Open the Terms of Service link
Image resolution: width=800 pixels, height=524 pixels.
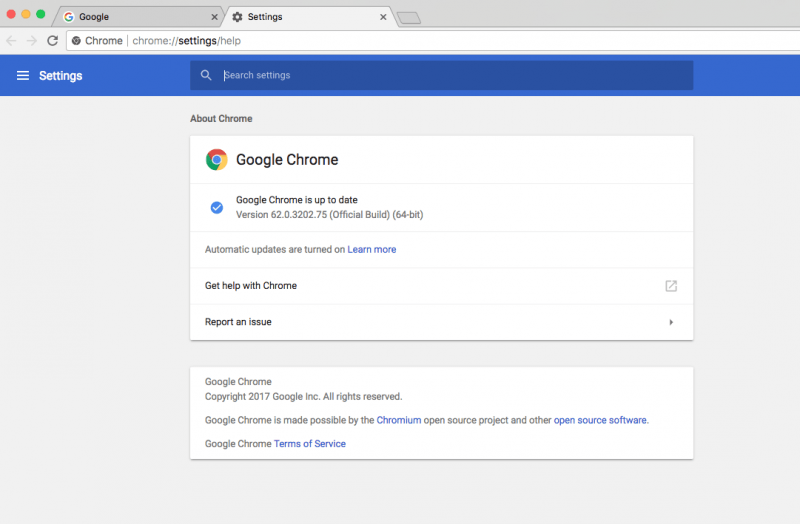(310, 444)
